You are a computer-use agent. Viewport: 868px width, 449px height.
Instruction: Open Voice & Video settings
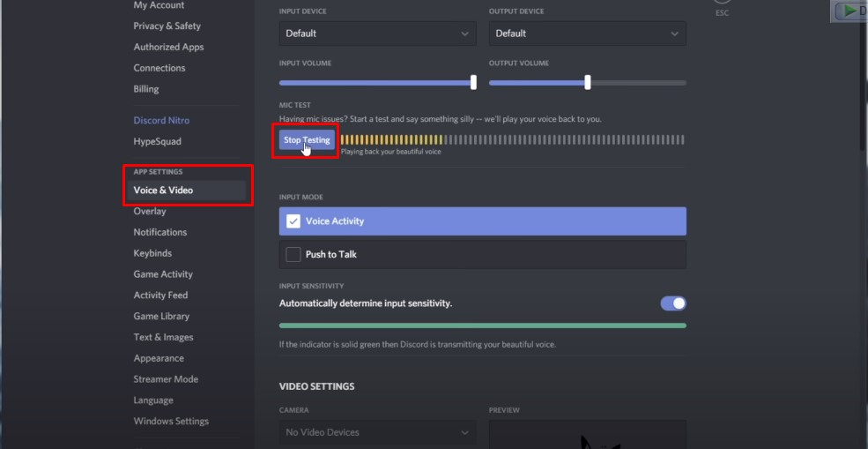click(x=163, y=191)
